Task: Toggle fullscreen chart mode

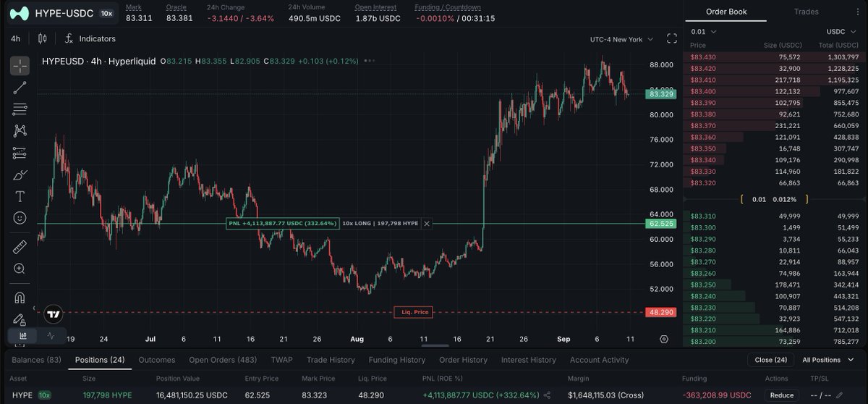Action: coord(671,39)
